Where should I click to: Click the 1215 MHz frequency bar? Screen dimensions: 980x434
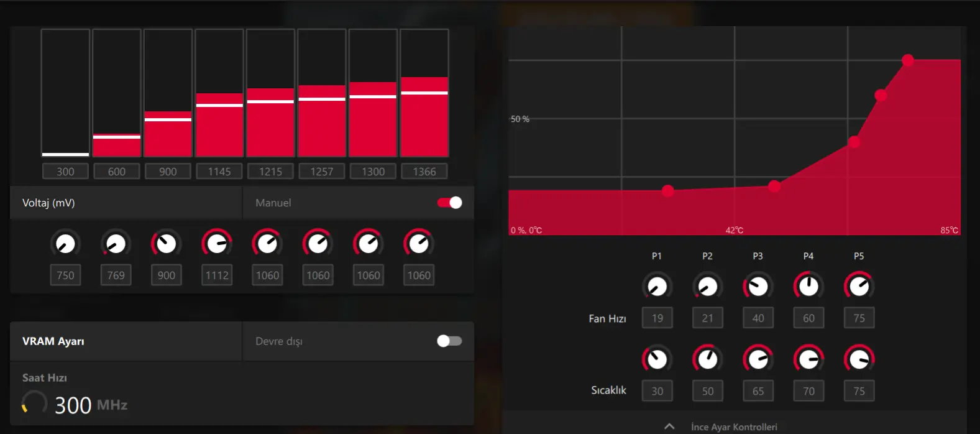pos(270,93)
